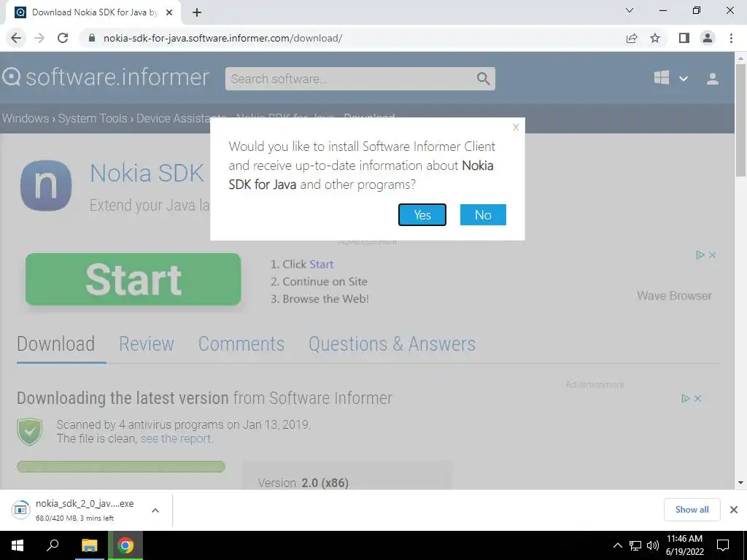The image size is (747, 560).
Task: Expand the platform selector chevron
Action: (683, 79)
